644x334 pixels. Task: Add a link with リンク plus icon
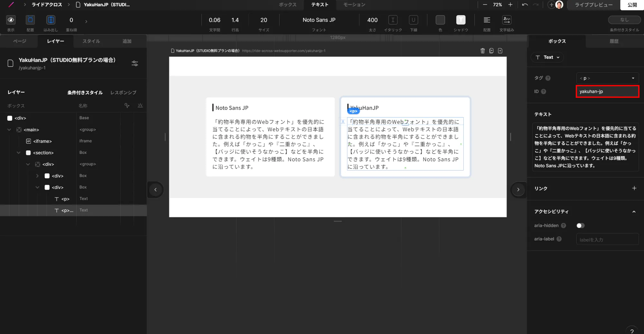(634, 188)
